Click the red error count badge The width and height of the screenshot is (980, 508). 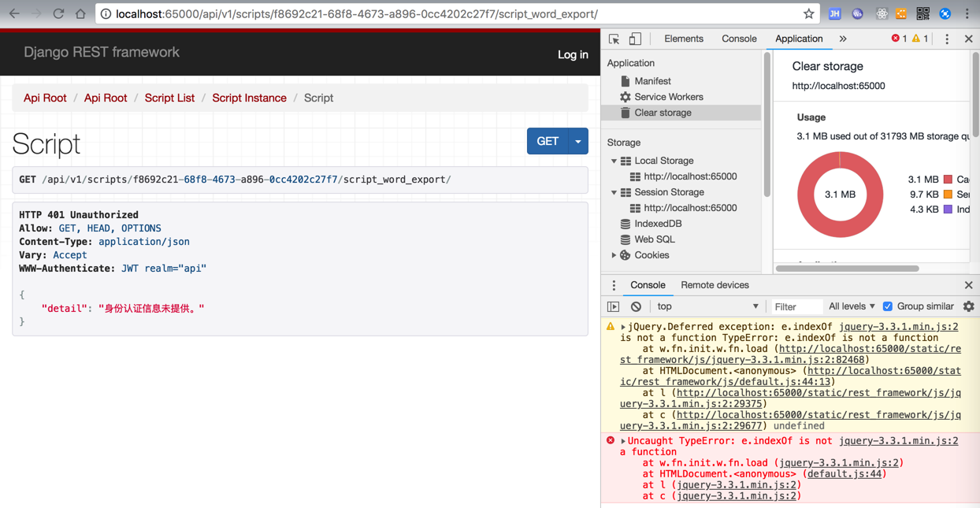tap(899, 39)
